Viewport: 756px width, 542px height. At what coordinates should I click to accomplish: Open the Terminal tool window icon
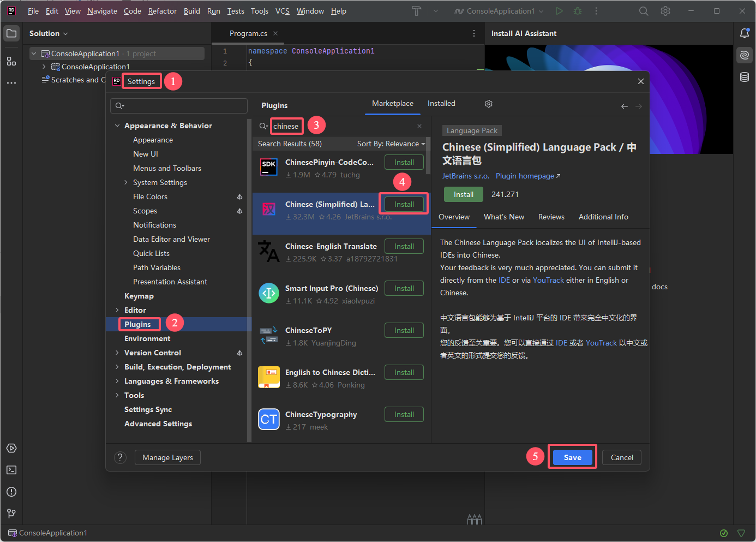(x=11, y=470)
